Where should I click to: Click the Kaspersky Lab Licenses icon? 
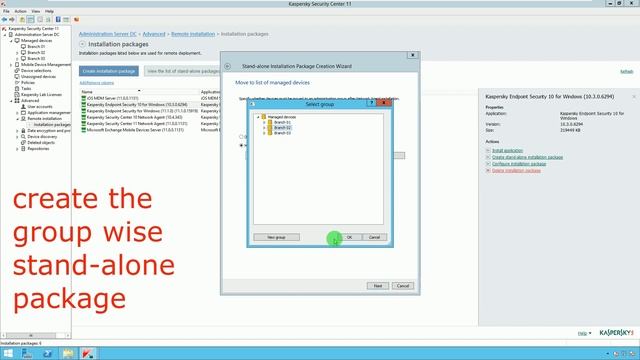pos(17,94)
